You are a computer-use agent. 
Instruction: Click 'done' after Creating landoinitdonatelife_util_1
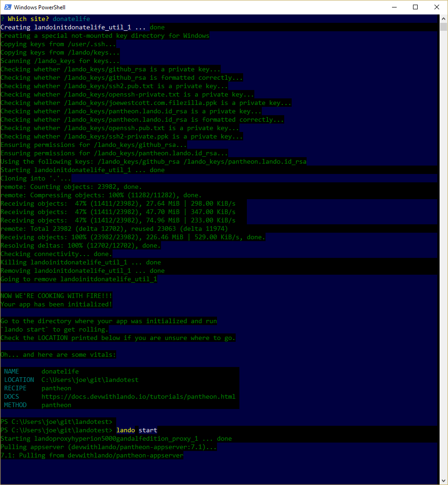tap(157, 27)
